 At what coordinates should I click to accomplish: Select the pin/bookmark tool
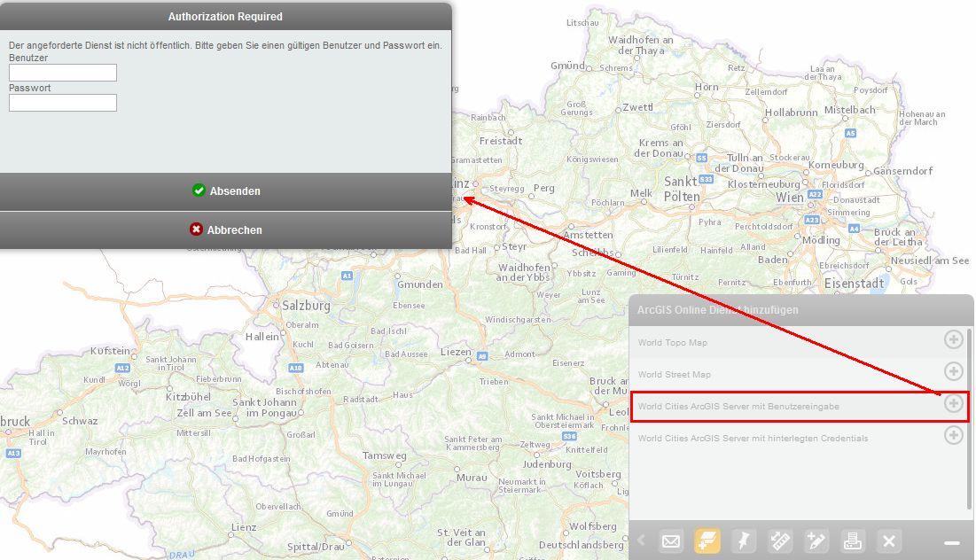(x=743, y=541)
